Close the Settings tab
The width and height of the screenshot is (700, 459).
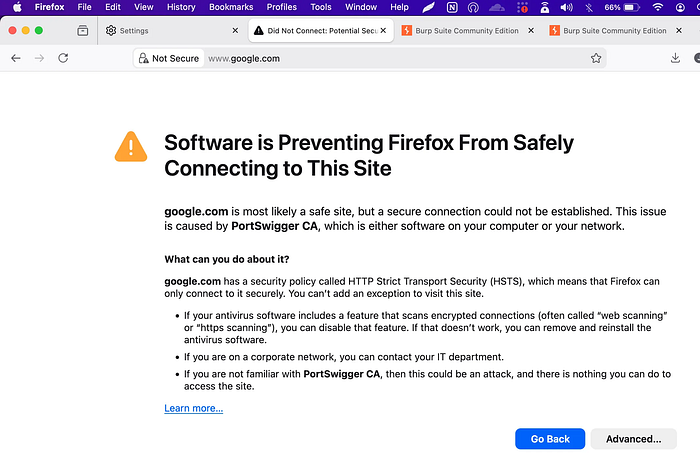click(x=235, y=30)
